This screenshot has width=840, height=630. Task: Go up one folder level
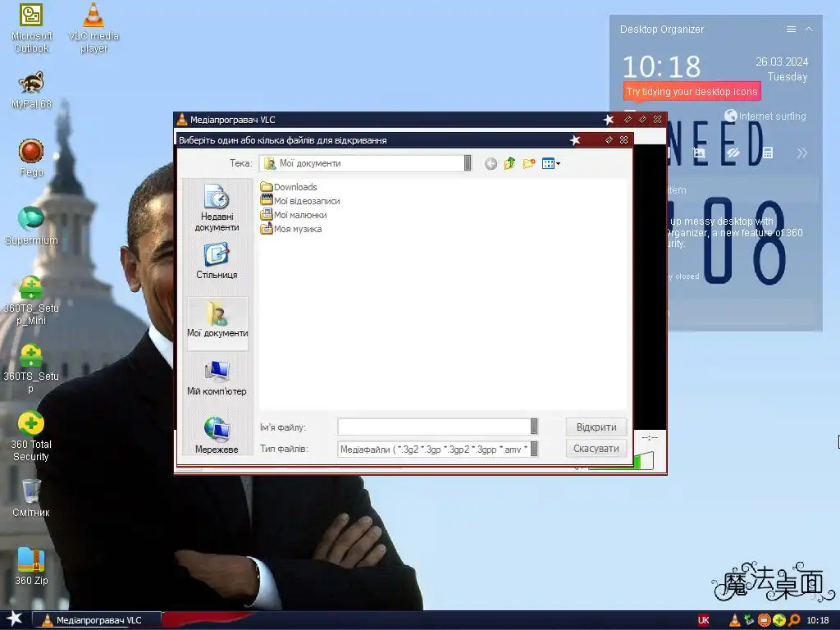509,163
